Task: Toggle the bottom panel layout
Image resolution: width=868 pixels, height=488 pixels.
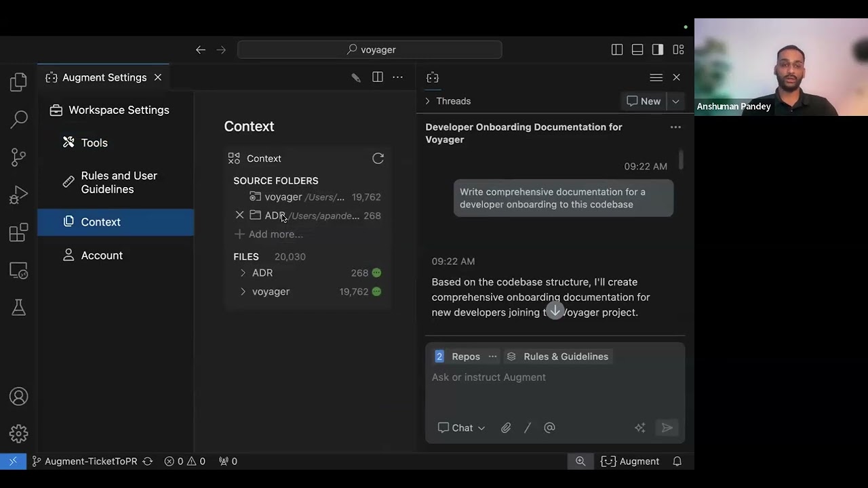Action: pos(637,49)
